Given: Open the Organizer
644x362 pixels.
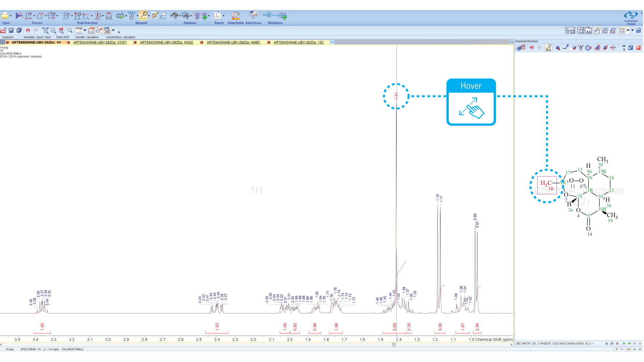Looking at the screenshot, I should tap(4, 31).
